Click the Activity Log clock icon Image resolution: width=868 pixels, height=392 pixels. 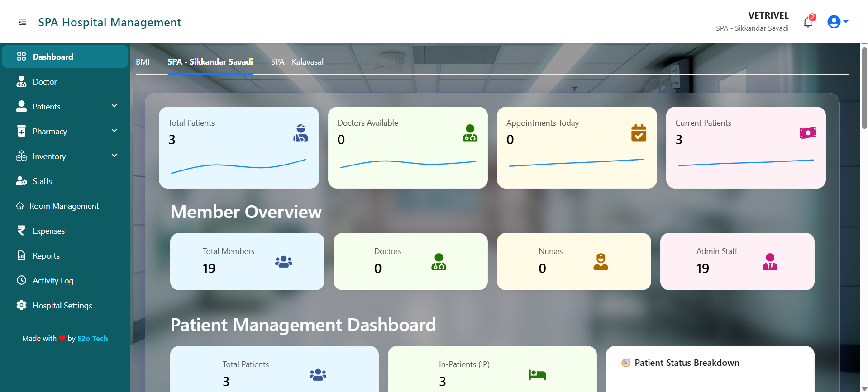(21, 280)
